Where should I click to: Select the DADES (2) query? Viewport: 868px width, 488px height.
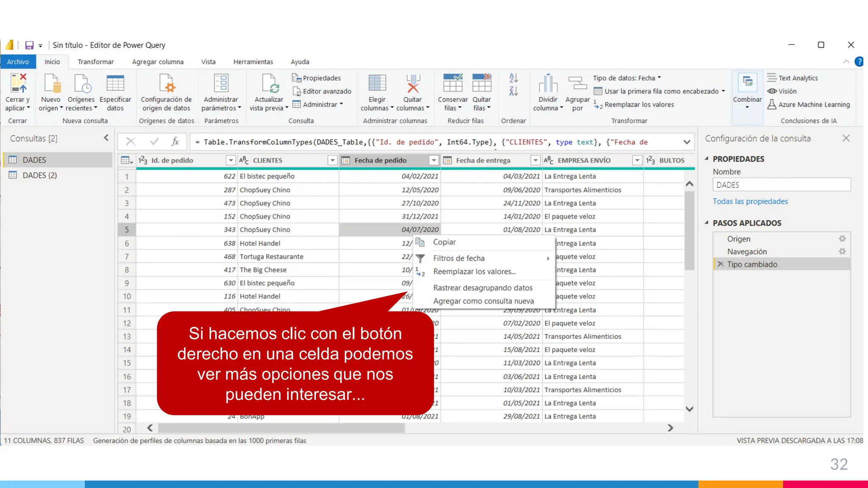39,175
